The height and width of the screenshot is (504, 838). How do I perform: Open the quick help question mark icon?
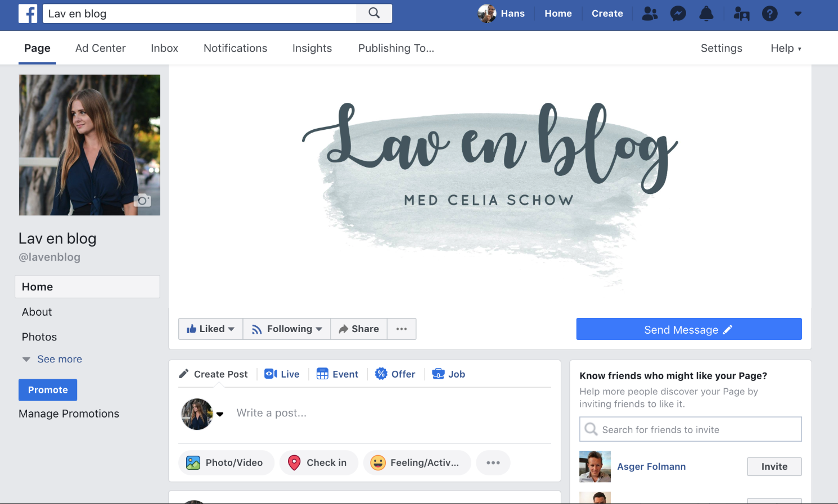[770, 13]
